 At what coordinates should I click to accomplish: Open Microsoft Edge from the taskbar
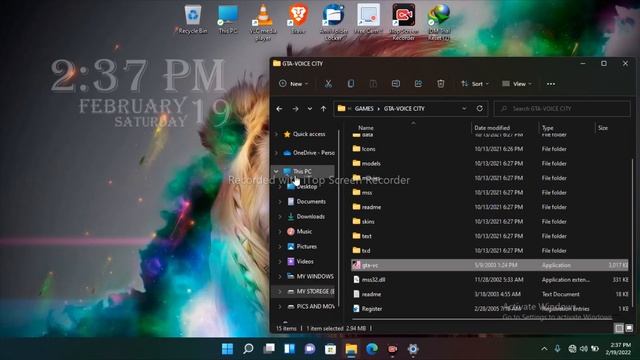coord(371,349)
